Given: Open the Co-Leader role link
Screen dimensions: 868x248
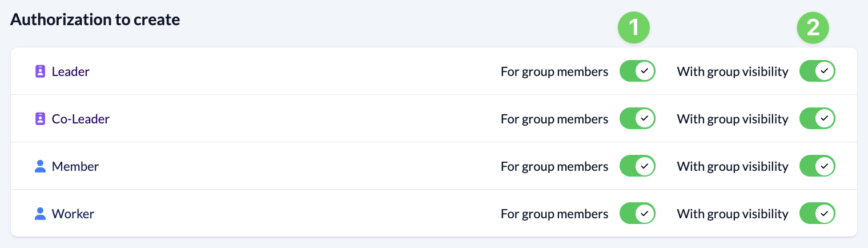Looking at the screenshot, I should tap(81, 119).
